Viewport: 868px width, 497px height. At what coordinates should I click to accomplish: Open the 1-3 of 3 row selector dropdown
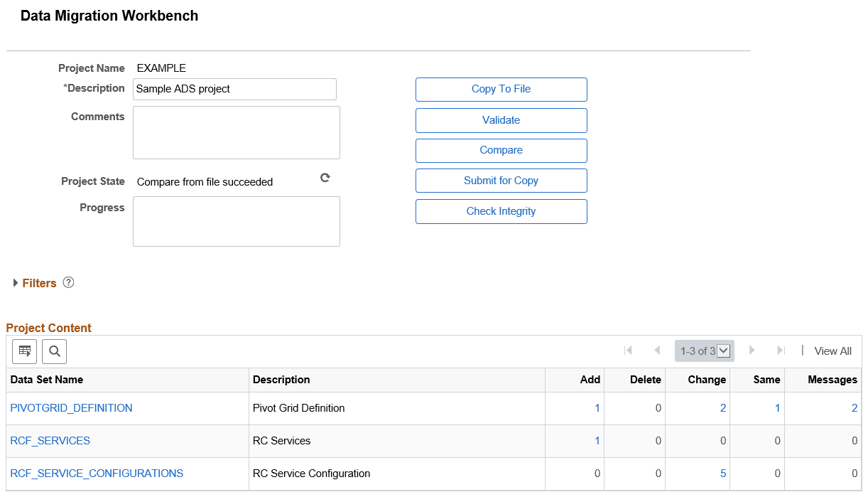click(723, 350)
